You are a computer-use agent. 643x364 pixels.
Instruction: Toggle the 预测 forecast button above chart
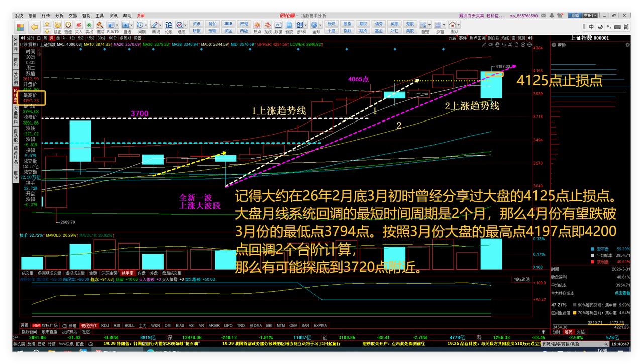point(521,38)
